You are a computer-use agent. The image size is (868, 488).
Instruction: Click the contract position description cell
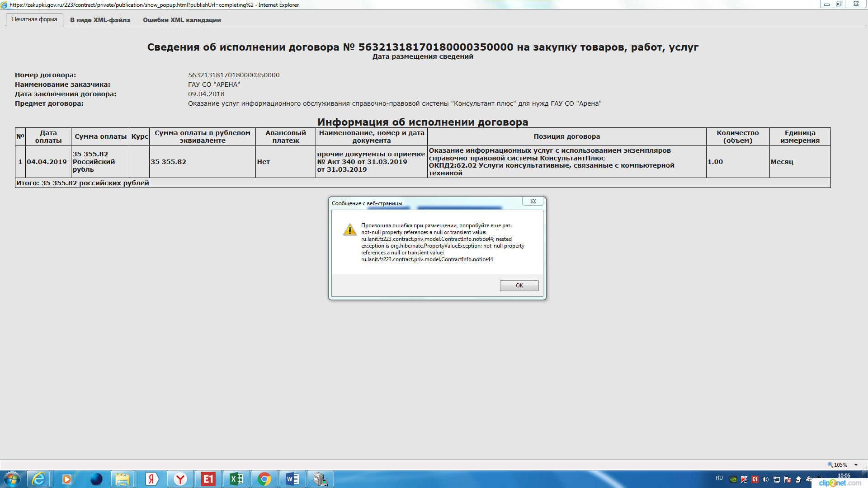click(566, 162)
